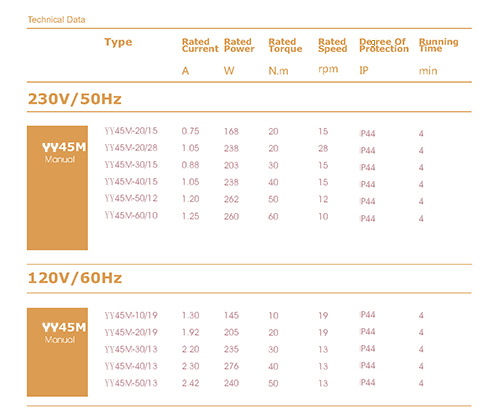Select the "120V/60Hz" section heading
Screen dimensions: 500x420
tap(75, 278)
